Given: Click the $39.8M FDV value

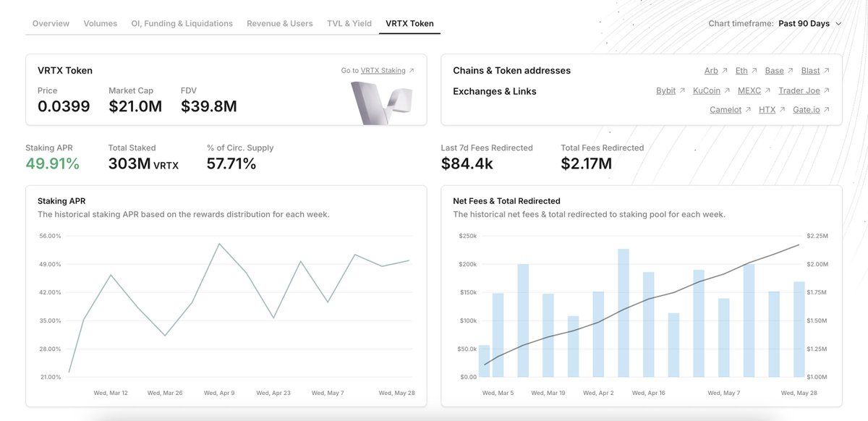Looking at the screenshot, I should (x=209, y=107).
